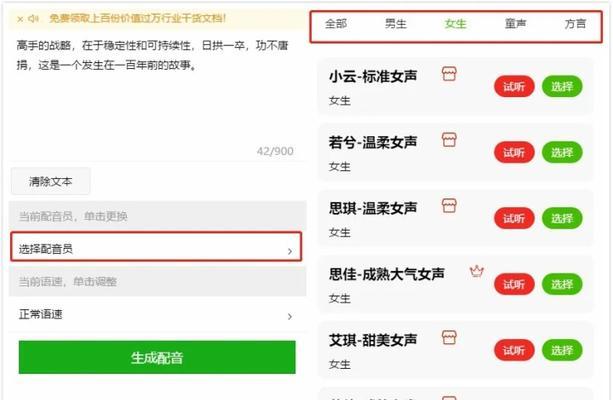
Task: Open the free industry documents banner link
Action: tap(137, 18)
